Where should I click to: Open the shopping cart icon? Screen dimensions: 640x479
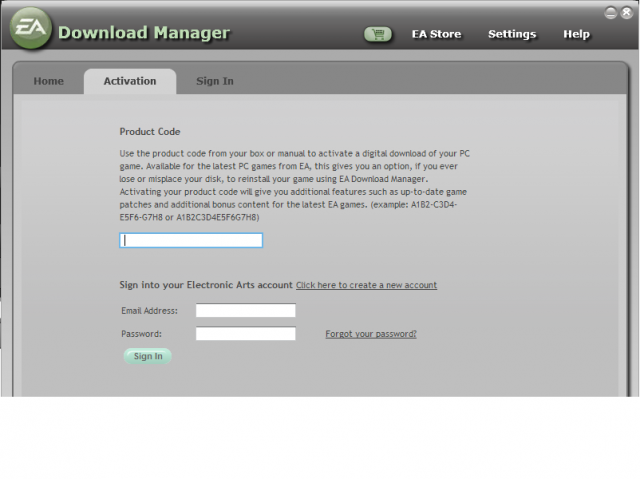(x=378, y=34)
